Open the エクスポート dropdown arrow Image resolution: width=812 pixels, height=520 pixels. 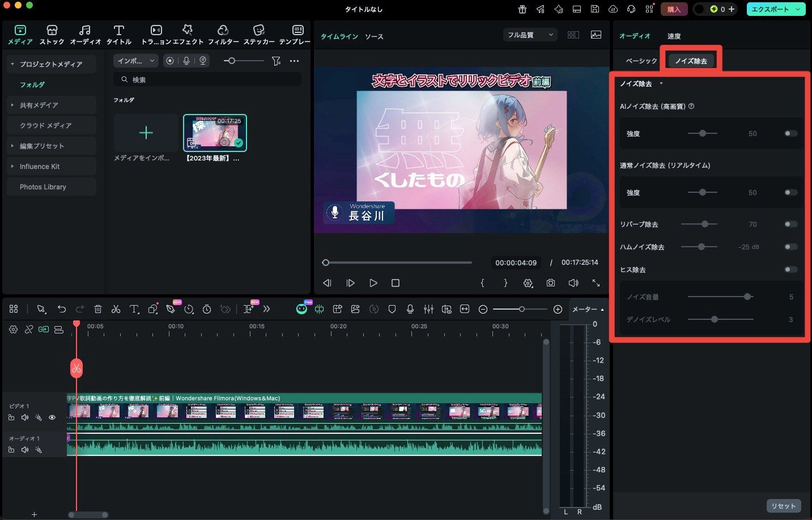(798, 9)
